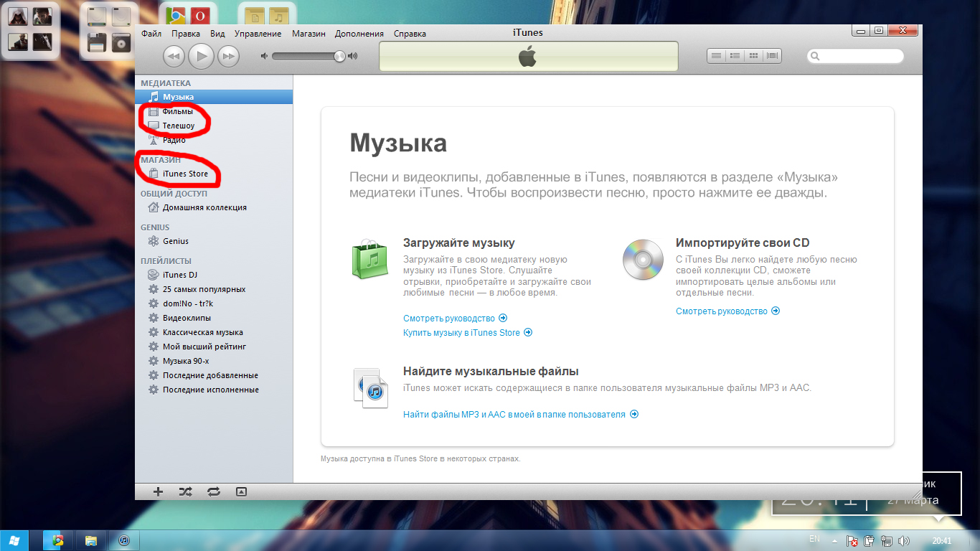Click the Apple logo status display
Viewport: 980px width, 551px height.
point(528,56)
